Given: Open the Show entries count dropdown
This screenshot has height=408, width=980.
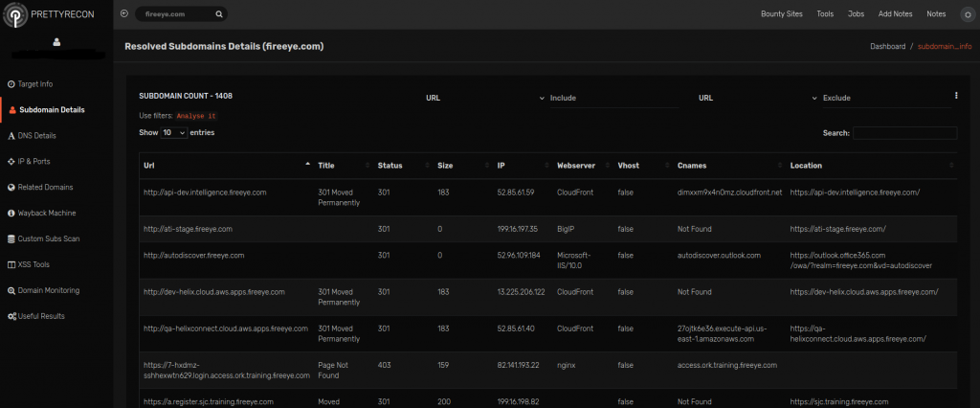Looking at the screenshot, I should pyautogui.click(x=174, y=133).
